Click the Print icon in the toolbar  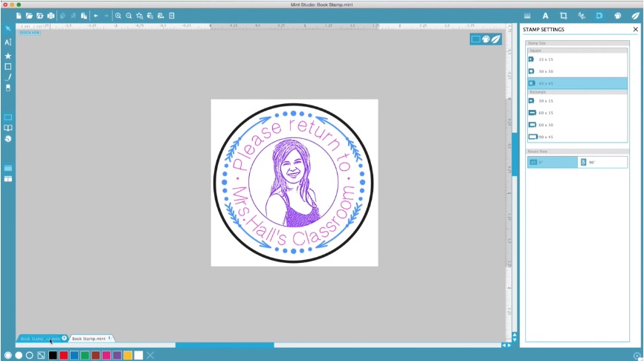point(51,16)
